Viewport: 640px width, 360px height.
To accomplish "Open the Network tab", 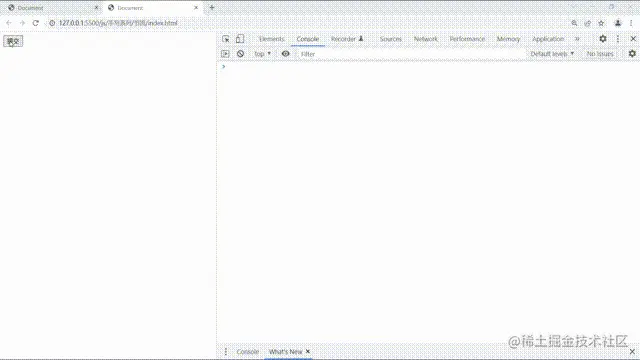I will click(426, 39).
